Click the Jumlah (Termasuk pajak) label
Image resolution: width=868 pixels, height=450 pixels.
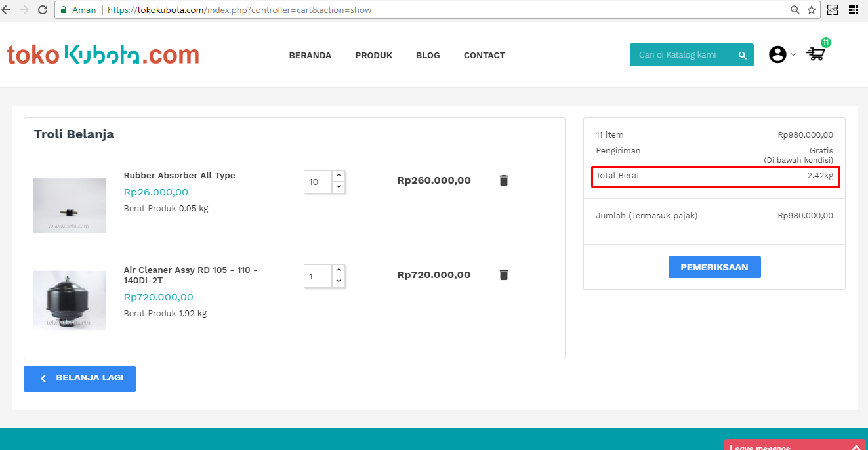pyautogui.click(x=647, y=216)
